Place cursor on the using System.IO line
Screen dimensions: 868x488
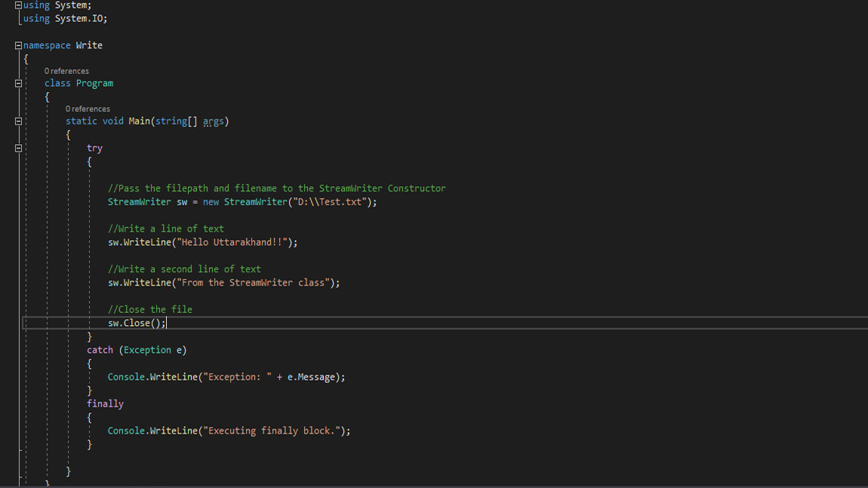click(64, 18)
